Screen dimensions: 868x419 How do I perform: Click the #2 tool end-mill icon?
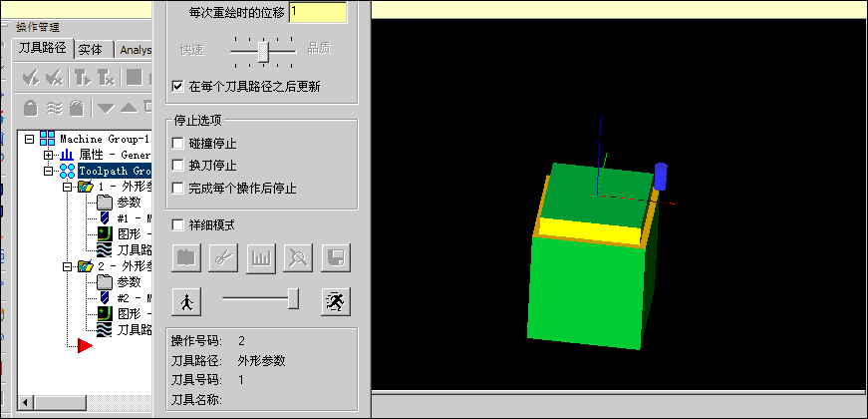coord(105,297)
